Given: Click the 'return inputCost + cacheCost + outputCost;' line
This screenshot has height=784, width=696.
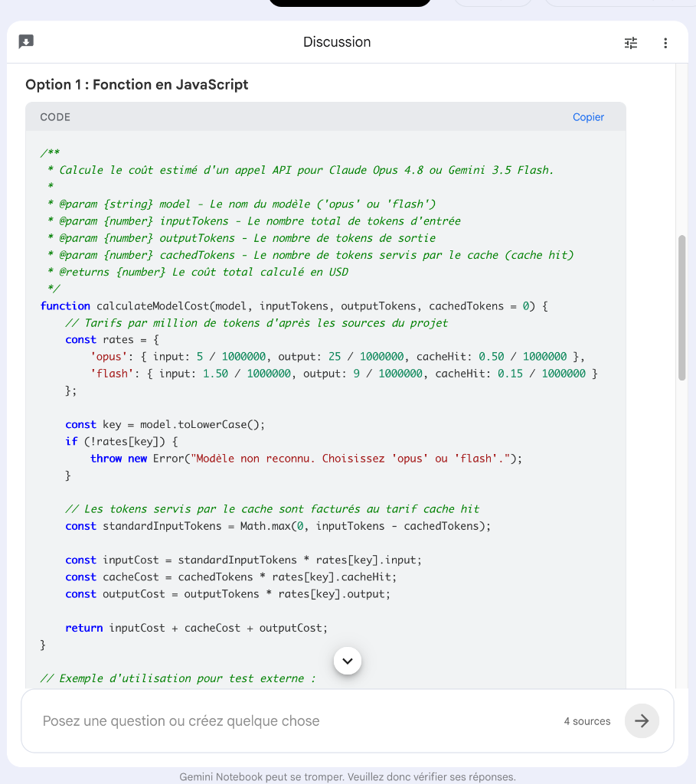Looking at the screenshot, I should click(197, 628).
